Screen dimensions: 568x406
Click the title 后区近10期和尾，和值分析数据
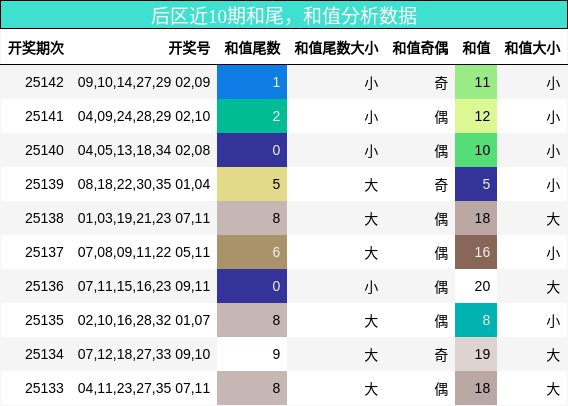tap(284, 16)
